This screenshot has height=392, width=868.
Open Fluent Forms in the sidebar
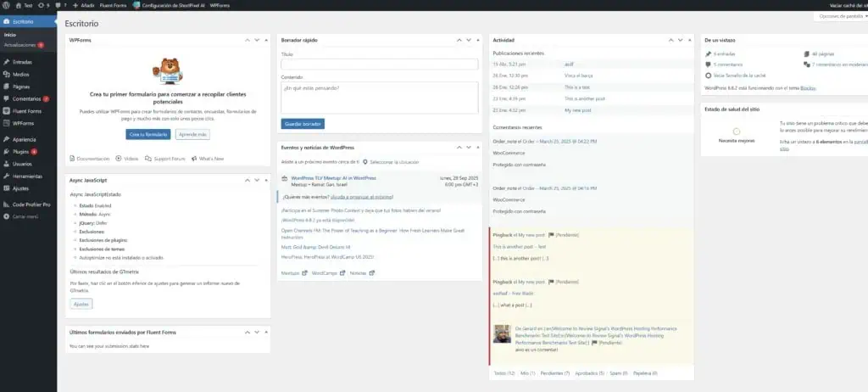coord(26,111)
